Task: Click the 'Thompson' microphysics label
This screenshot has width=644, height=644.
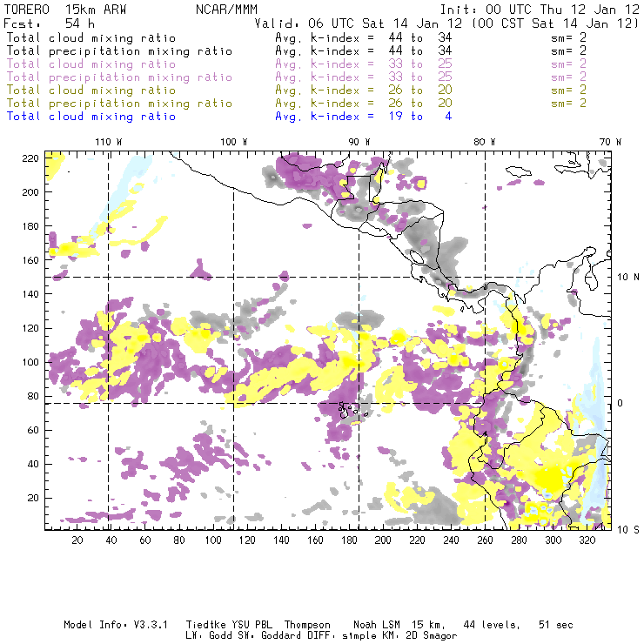Action: [x=307, y=625]
